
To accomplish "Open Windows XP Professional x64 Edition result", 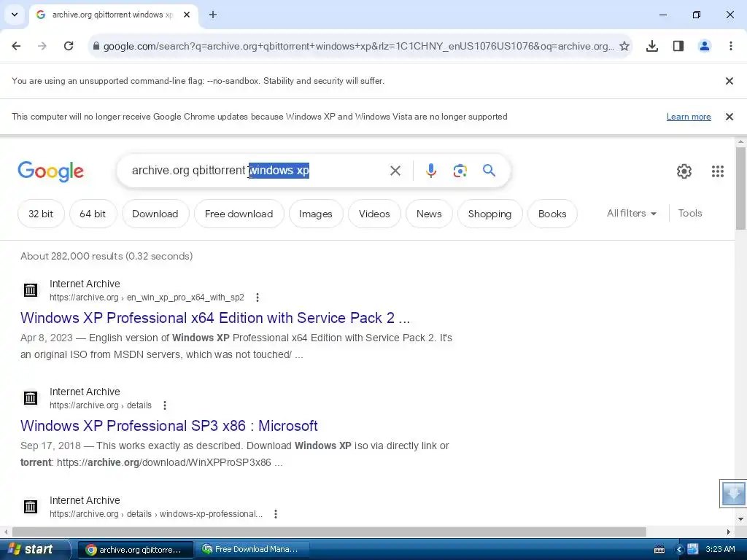I will (x=215, y=318).
